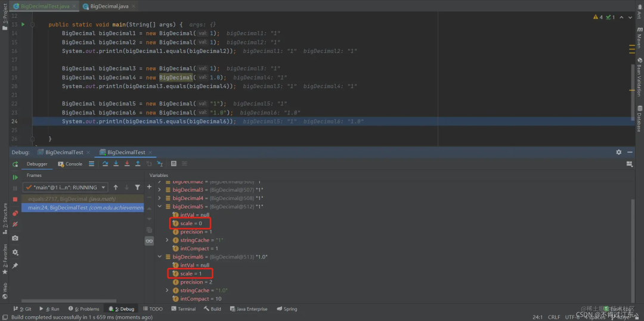This screenshot has width=644, height=321.
Task: Click caret position 24:1 in status bar
Action: (537, 317)
